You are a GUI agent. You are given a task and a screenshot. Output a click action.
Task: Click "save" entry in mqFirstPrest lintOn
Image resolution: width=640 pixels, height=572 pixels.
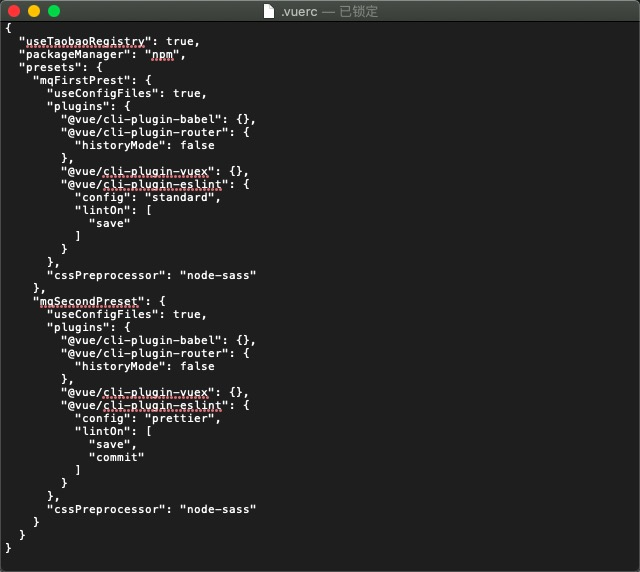[109, 224]
